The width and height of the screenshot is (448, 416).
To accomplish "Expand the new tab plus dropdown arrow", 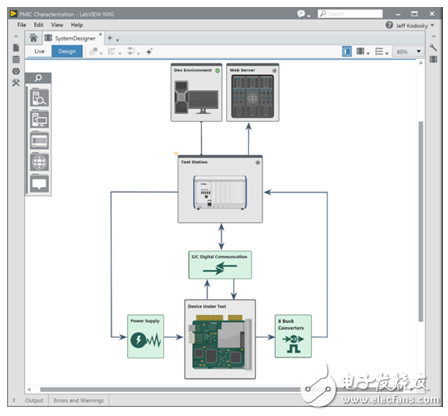I will [118, 40].
